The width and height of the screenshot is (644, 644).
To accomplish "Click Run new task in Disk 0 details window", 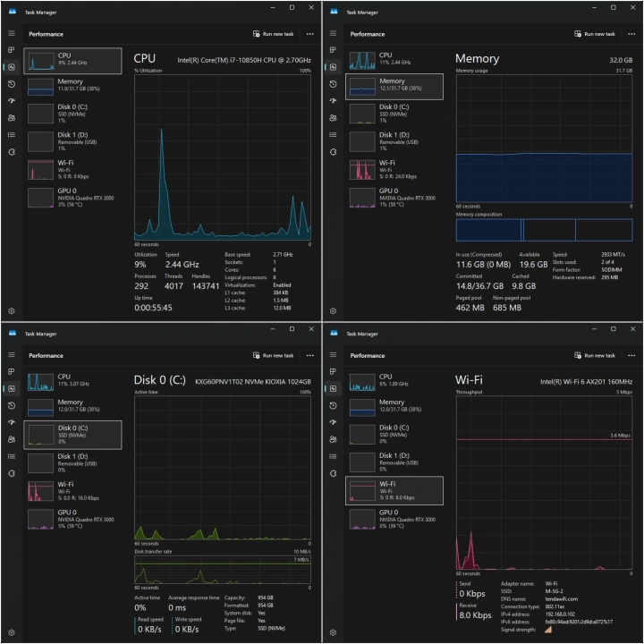I will (x=274, y=355).
